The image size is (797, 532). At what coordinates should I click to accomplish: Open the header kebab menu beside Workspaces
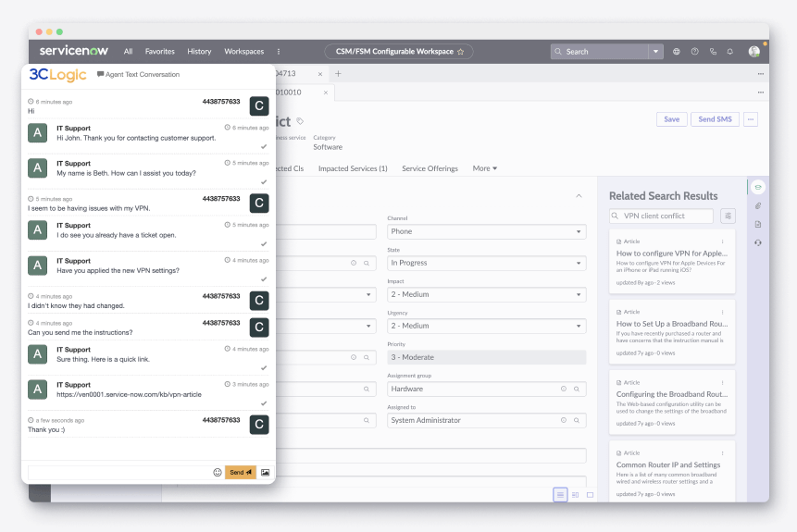pyautogui.click(x=279, y=51)
